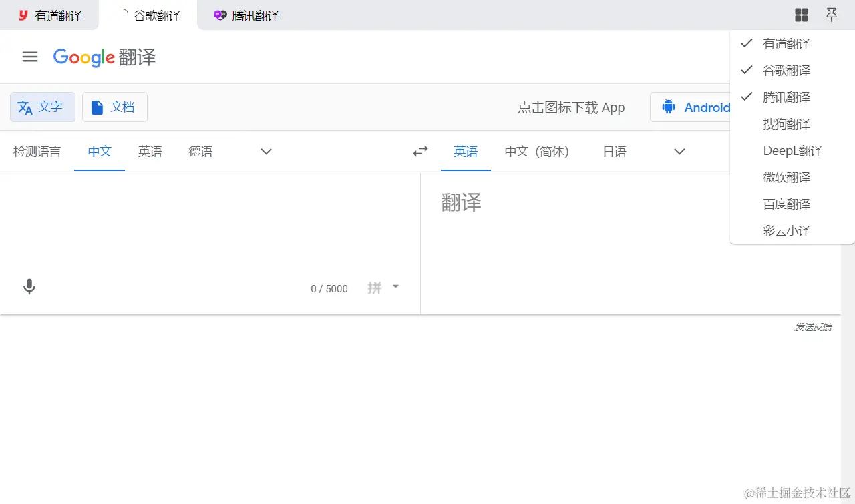The height and width of the screenshot is (504, 855).
Task: Open the apps grid icon top right
Action: [x=801, y=15]
